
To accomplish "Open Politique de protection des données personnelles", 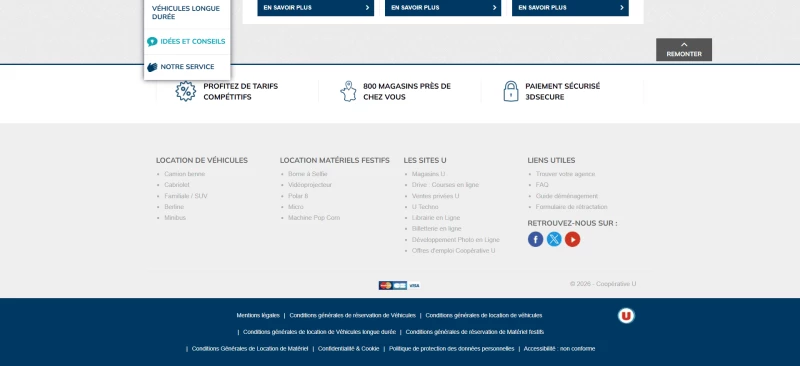I will tap(452, 349).
